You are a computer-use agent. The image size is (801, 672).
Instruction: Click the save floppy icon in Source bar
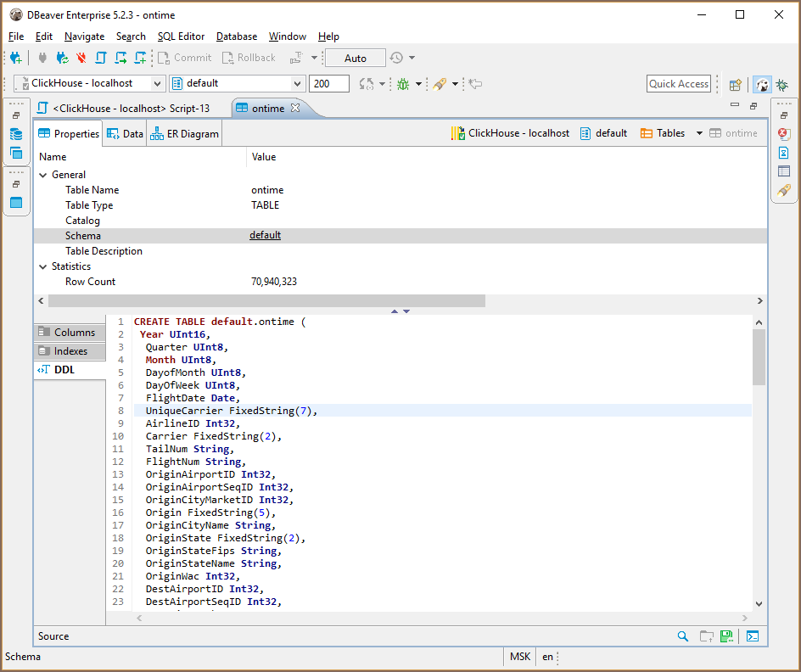coord(726,636)
